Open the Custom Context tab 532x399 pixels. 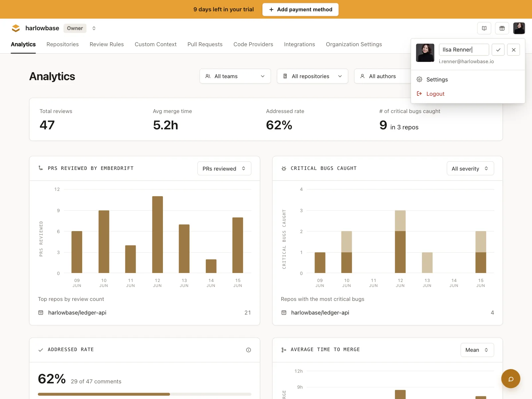156,45
